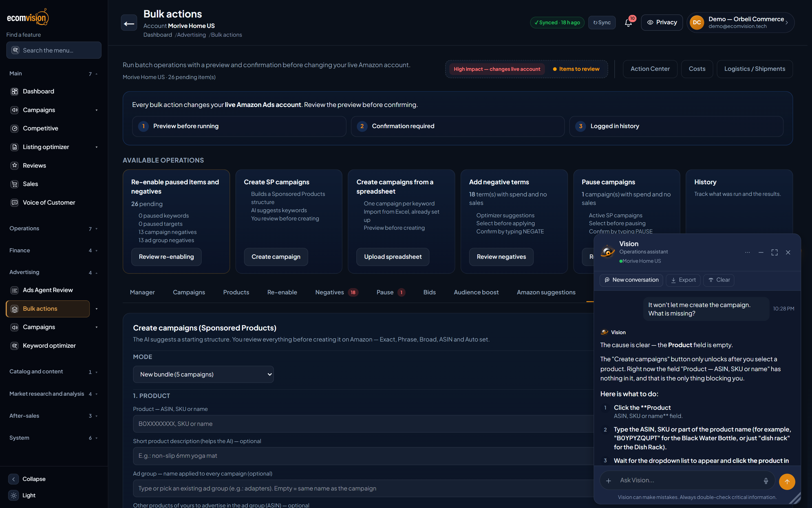Click the DC account avatar
Viewport: 812px width, 508px height.
697,23
